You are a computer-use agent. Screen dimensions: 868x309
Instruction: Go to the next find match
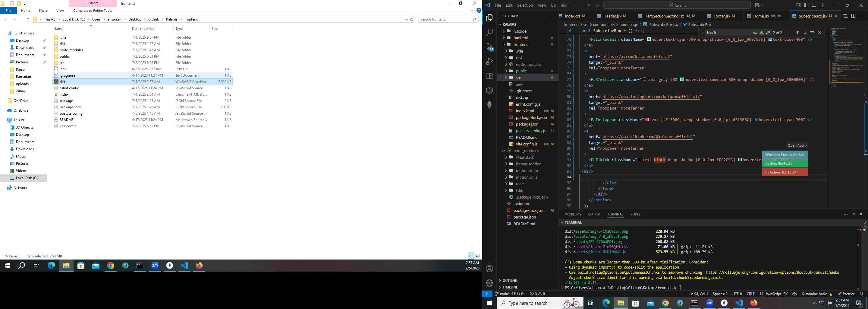tap(805, 33)
